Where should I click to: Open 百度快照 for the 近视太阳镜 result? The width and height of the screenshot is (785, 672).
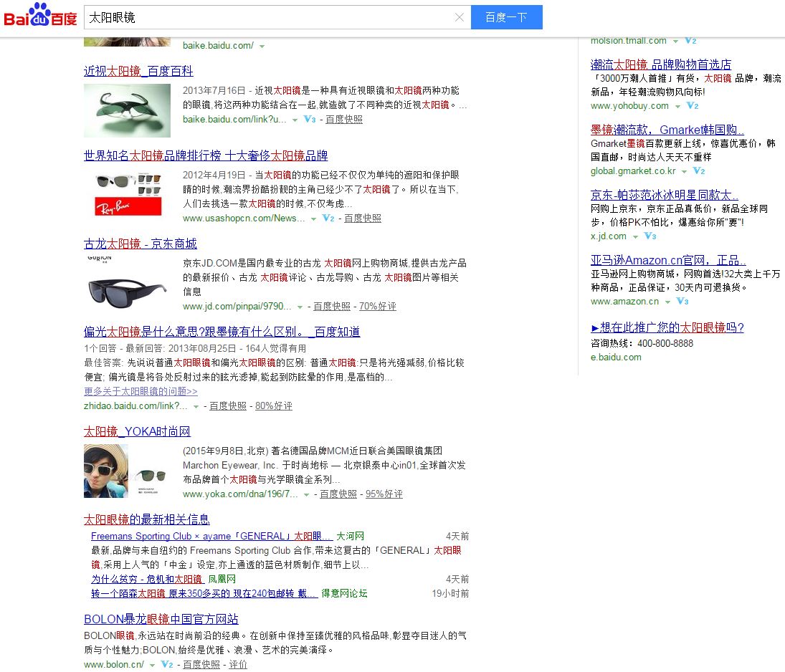pos(344,119)
